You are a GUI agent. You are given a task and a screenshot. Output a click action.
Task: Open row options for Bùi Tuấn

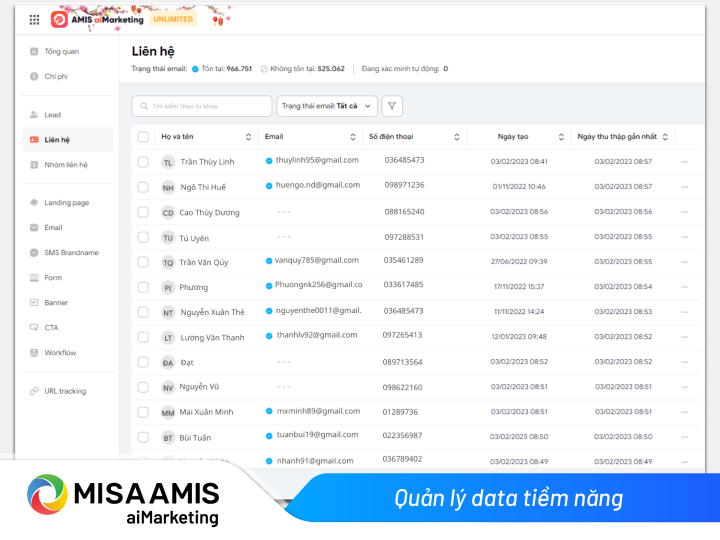(685, 437)
